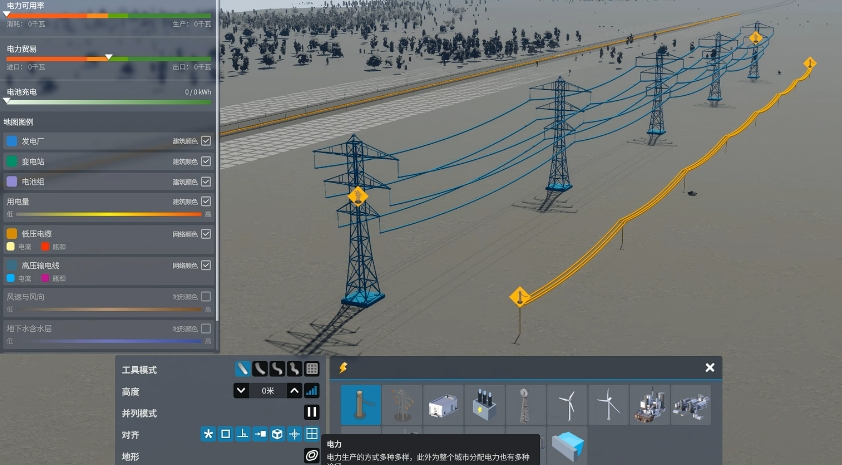This screenshot has height=465, width=842.
Task: Select the transformer station building
Action: pyautogui.click(x=444, y=405)
